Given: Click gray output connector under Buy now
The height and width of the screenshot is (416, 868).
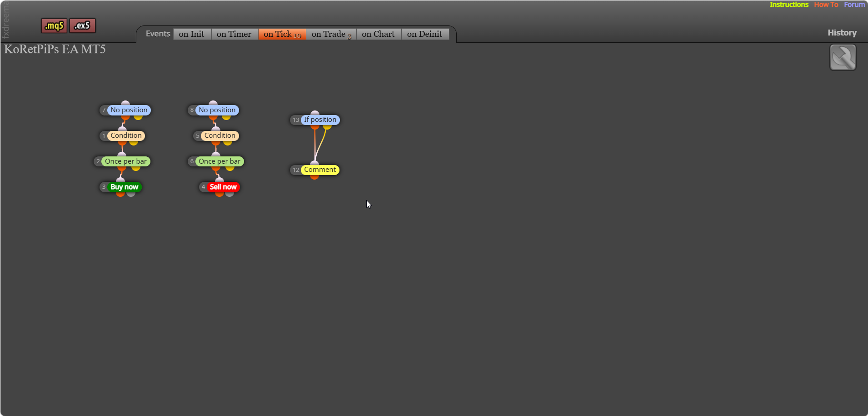Looking at the screenshot, I should click(131, 194).
